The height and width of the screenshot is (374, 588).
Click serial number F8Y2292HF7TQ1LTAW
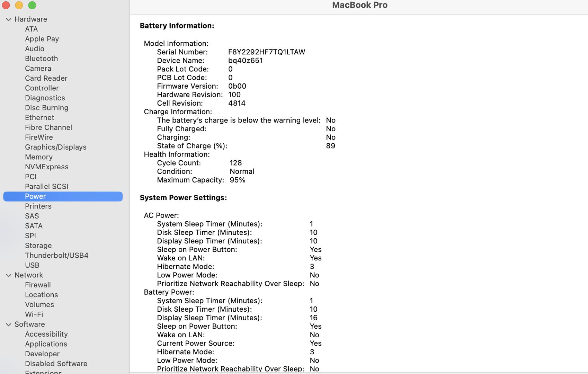click(267, 52)
